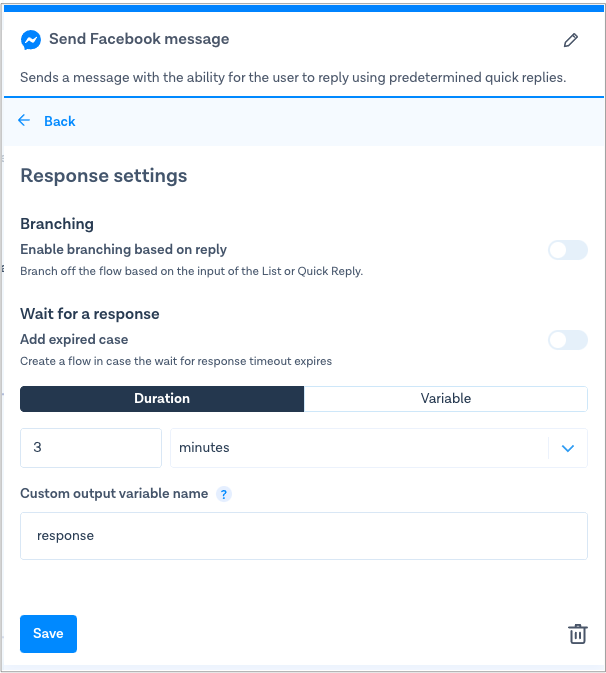Delete step using trash icon
The image size is (606, 673).
pyautogui.click(x=577, y=634)
